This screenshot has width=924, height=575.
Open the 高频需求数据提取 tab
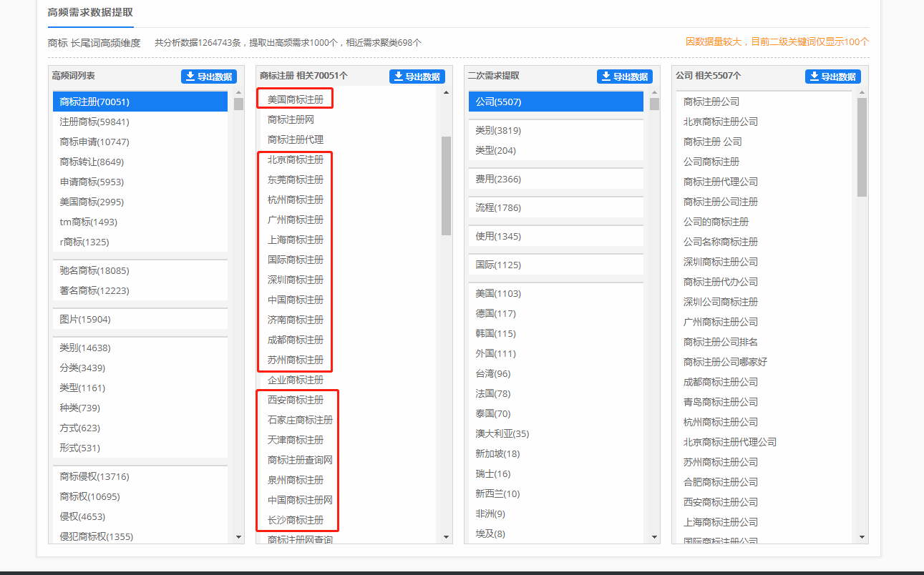[90, 13]
